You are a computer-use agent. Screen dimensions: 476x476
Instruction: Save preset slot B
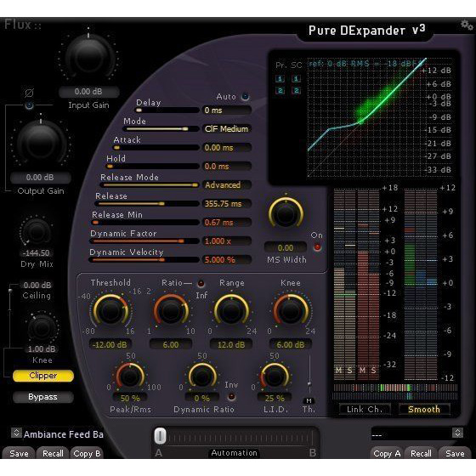455,454
